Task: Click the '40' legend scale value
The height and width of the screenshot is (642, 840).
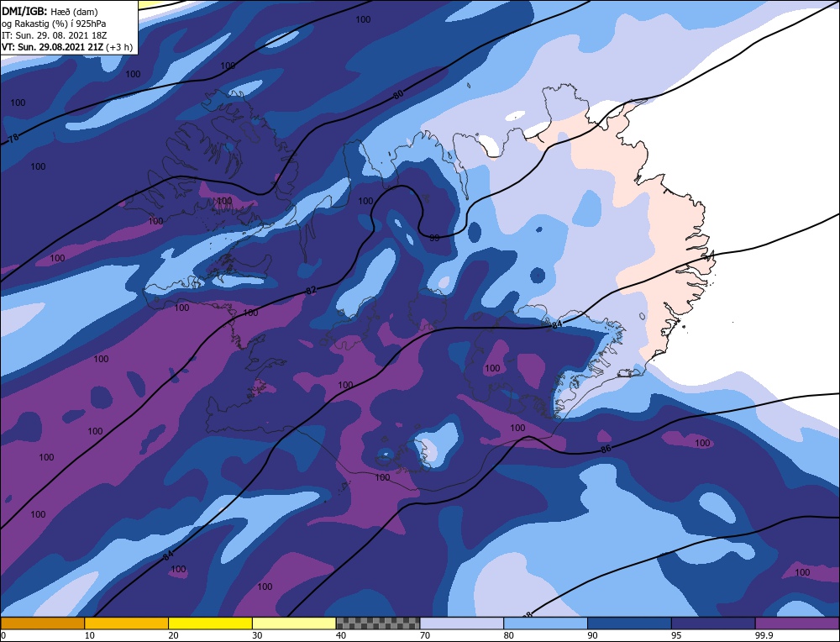Action: pyautogui.click(x=341, y=635)
